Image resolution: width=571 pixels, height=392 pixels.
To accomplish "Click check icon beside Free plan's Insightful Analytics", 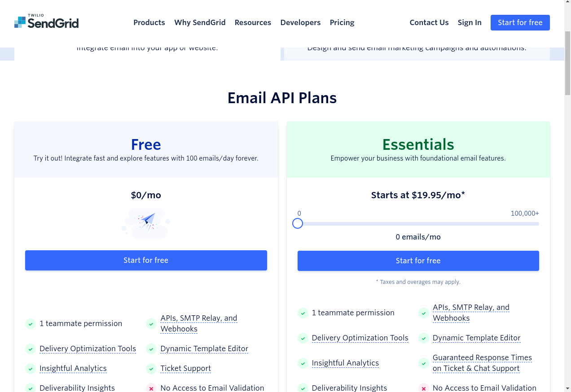I will point(31,369).
